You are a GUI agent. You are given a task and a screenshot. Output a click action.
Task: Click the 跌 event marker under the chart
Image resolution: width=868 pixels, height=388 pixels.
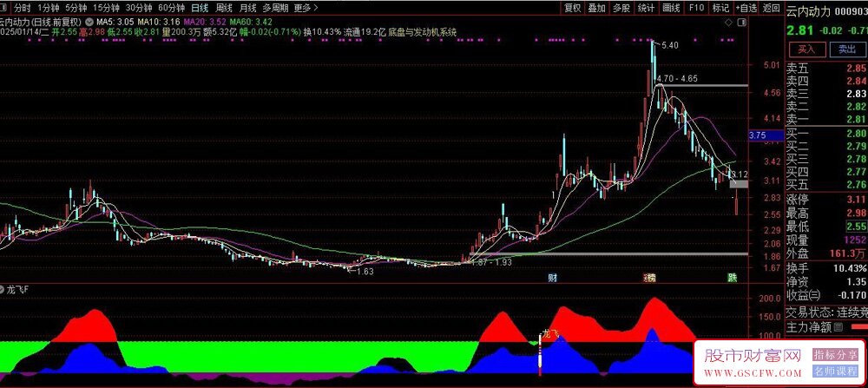733,276
